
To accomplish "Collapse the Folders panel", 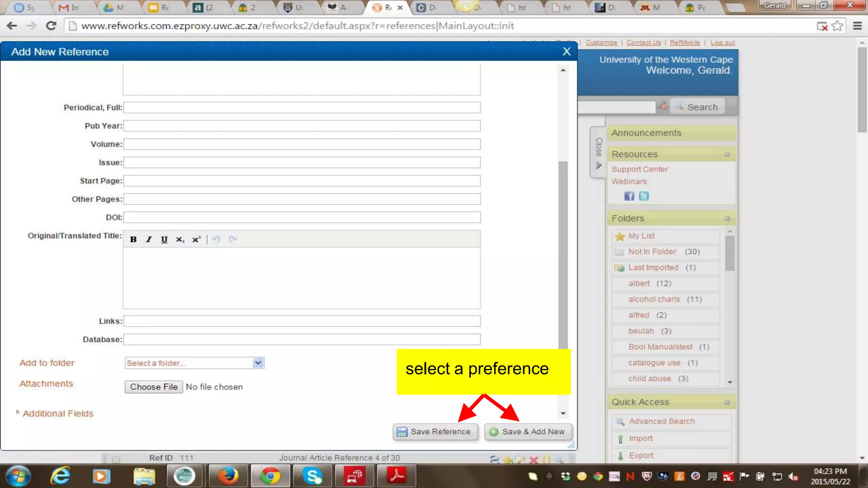I will click(727, 219).
